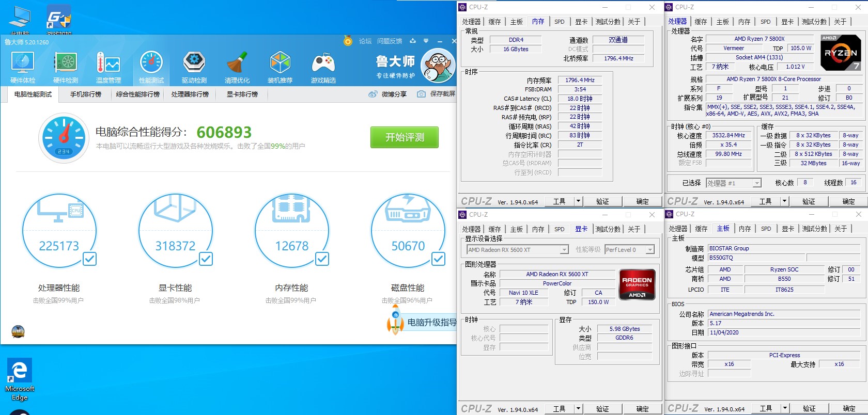Open 关于 tab in mainboard CPU-Z window

coord(841,229)
